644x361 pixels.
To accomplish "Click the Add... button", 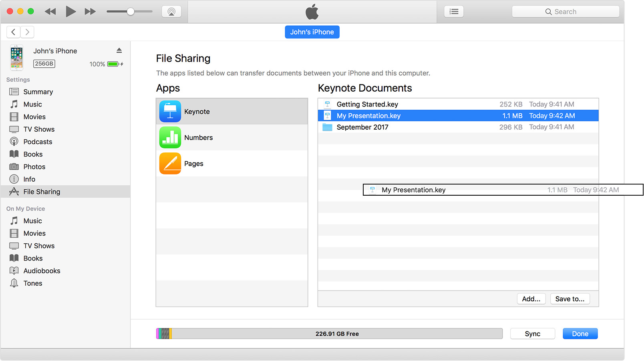I will tap(531, 299).
